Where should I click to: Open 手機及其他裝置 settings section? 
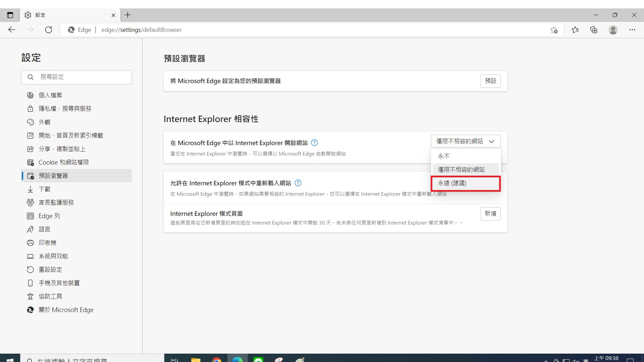76,283
